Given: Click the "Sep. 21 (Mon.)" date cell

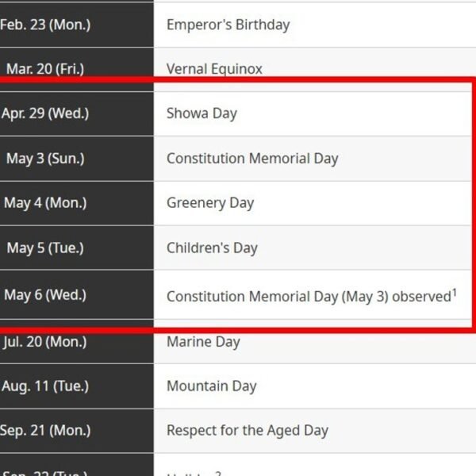Looking at the screenshot, I should point(45,431).
